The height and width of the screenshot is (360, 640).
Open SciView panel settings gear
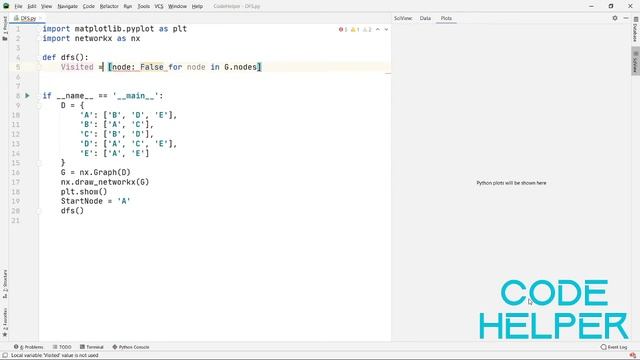615,18
